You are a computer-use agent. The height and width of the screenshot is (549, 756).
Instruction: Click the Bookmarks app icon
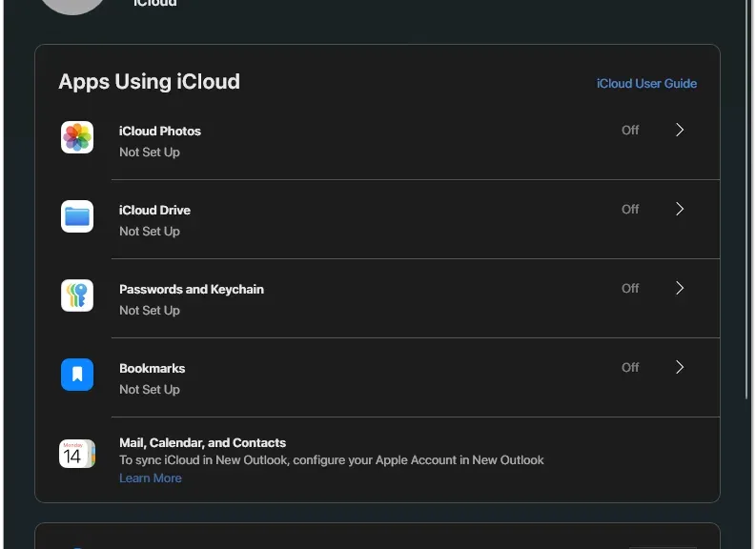tap(77, 375)
